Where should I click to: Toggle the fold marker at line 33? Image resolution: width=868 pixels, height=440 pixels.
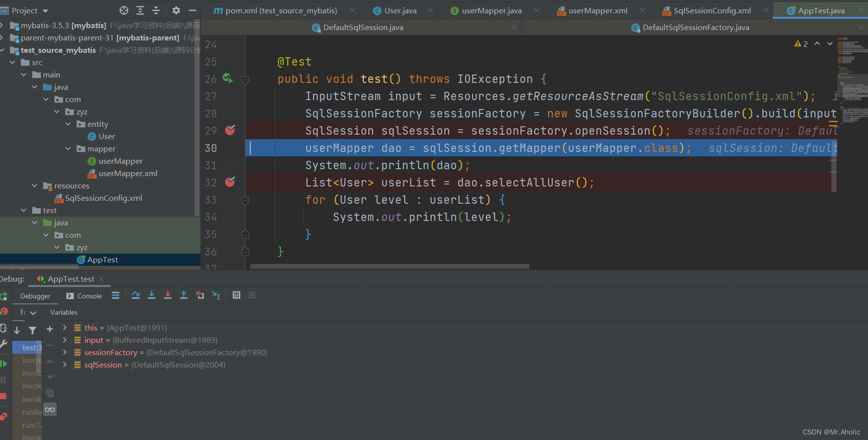245,200
